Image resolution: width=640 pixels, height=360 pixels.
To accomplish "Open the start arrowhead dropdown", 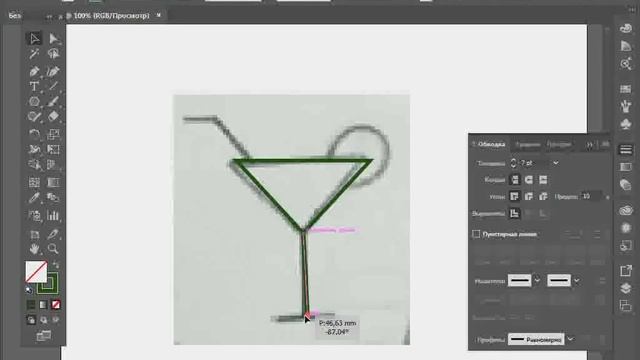I will coord(537,280).
